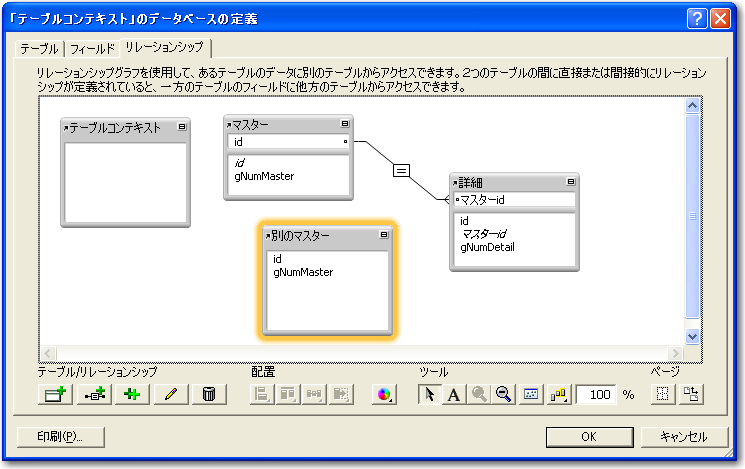Image resolution: width=745 pixels, height=469 pixels.
Task: Collapse the 詳細 table box
Action: coord(570,182)
